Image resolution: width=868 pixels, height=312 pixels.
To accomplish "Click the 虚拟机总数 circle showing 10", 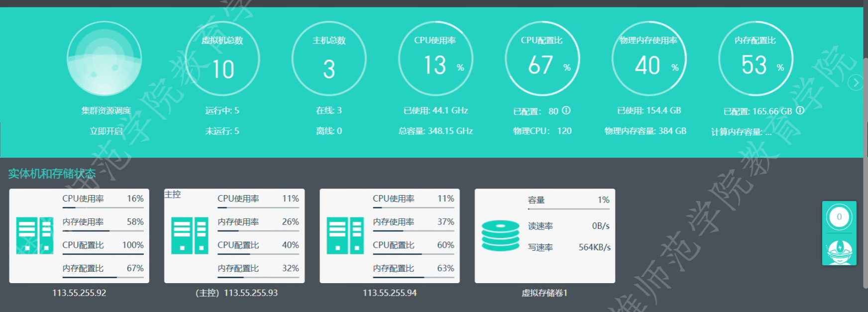I will 222,59.
